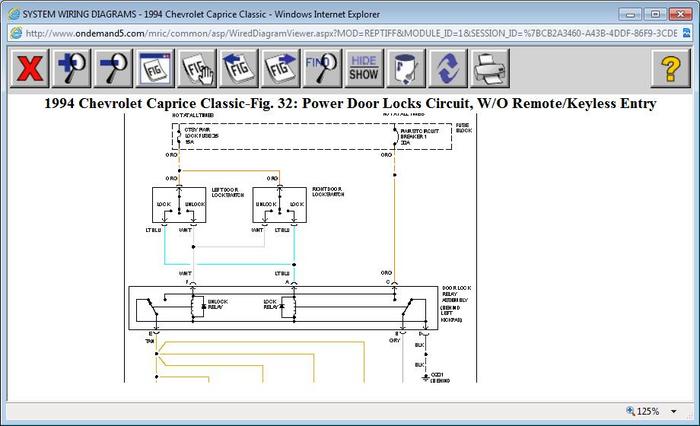This screenshot has width=700, height=426.
Task: Minimize the Internet Explorer window
Action: (630, 14)
